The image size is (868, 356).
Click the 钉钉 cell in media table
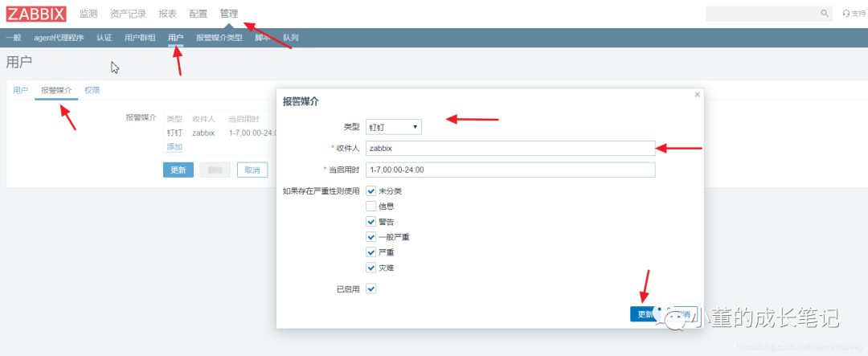[x=174, y=133]
